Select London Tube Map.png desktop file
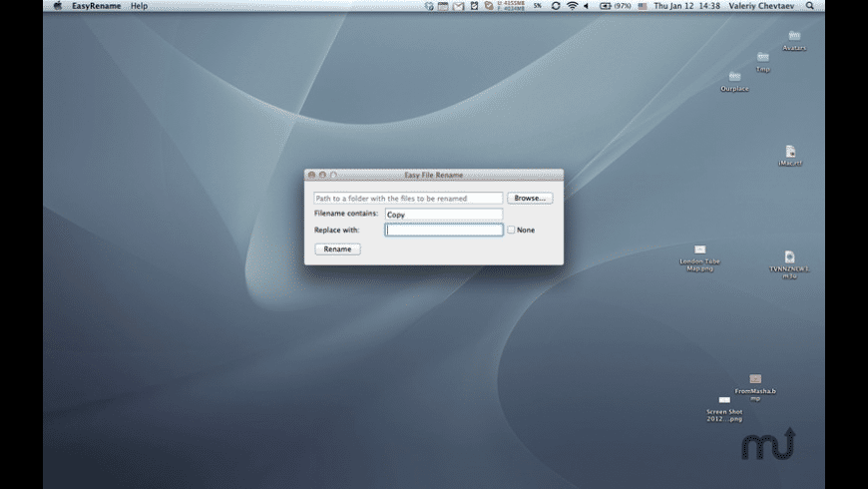This screenshot has height=489, width=868. pos(699,258)
